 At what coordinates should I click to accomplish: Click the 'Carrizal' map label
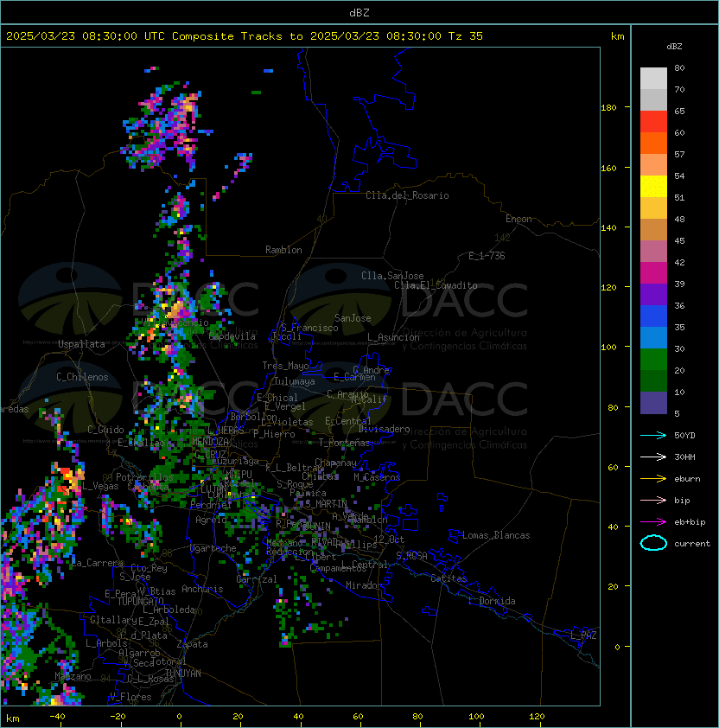point(256,579)
